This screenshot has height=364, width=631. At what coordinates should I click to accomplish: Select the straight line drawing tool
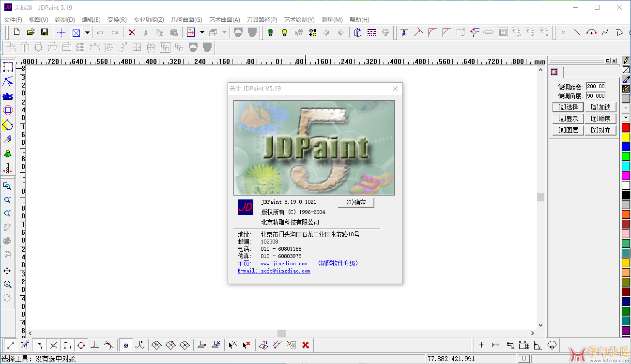coord(577,32)
